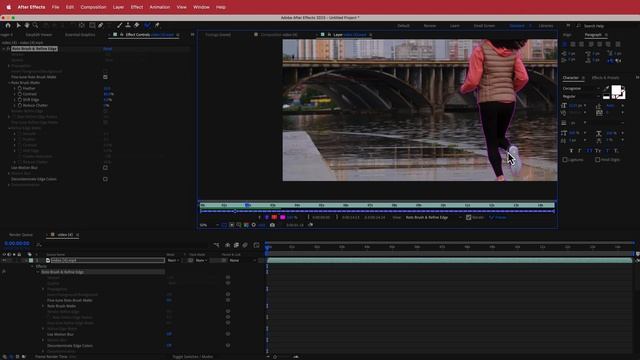Select the highlighted Roto Brush tool

147,25
